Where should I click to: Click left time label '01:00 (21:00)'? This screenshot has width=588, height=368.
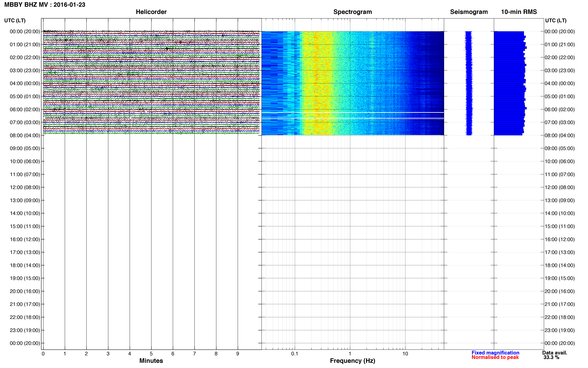coord(25,45)
